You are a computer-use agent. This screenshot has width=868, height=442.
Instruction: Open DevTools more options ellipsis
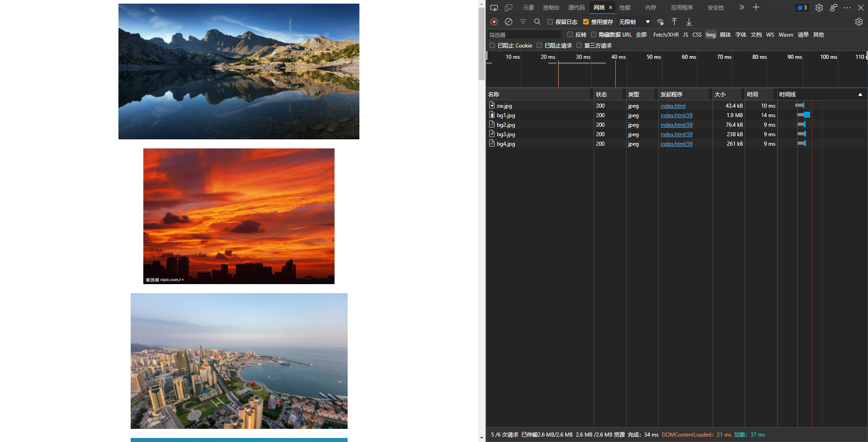(x=847, y=8)
